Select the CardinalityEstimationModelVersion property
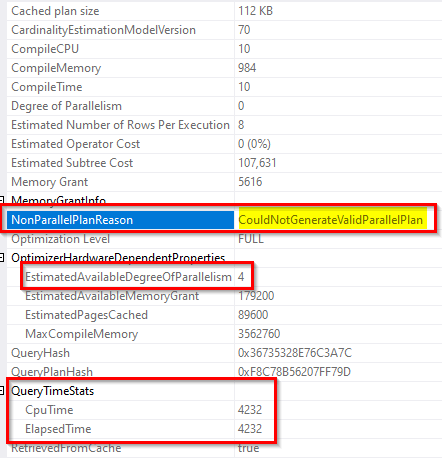Image resolution: width=442 pixels, height=458 pixels. point(103,30)
